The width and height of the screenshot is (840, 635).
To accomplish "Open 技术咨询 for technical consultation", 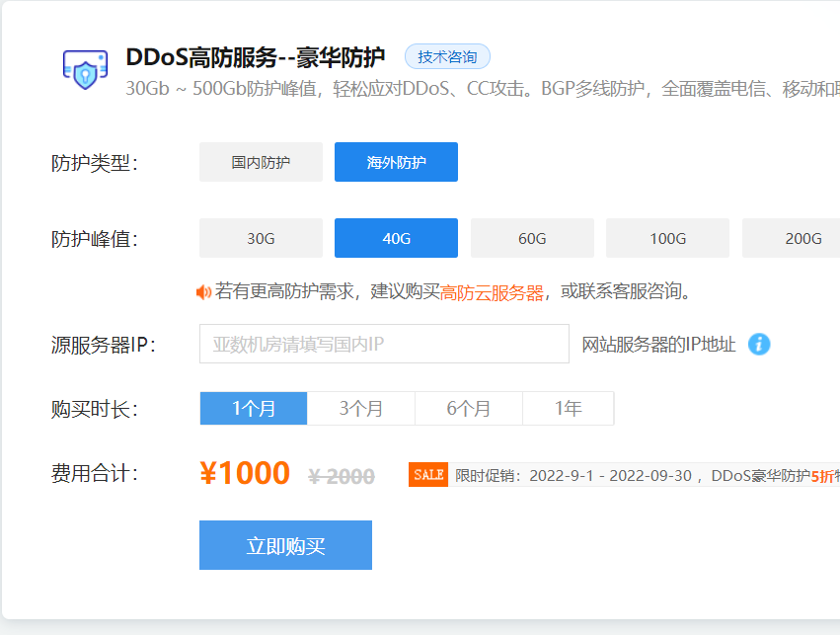I will tap(447, 56).
